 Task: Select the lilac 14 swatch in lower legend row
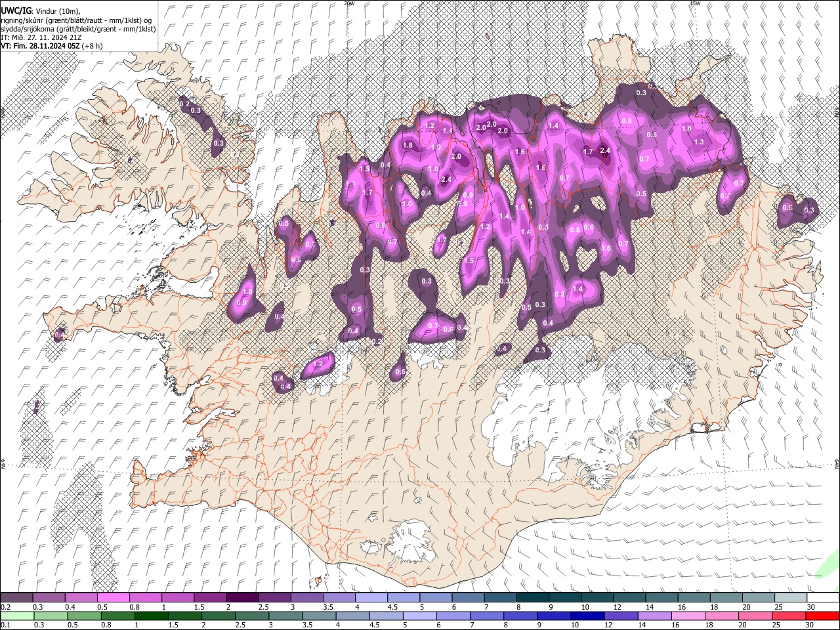(654, 616)
